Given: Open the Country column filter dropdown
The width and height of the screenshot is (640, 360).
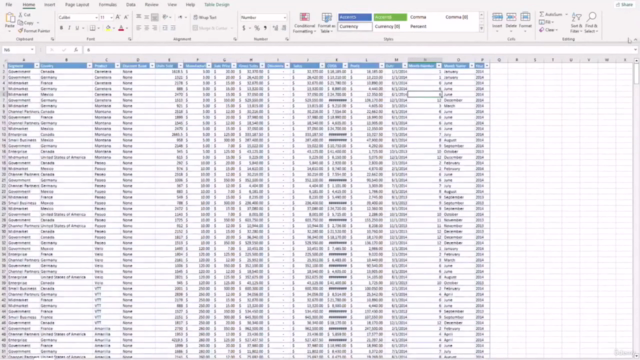Looking at the screenshot, I should coord(89,66).
